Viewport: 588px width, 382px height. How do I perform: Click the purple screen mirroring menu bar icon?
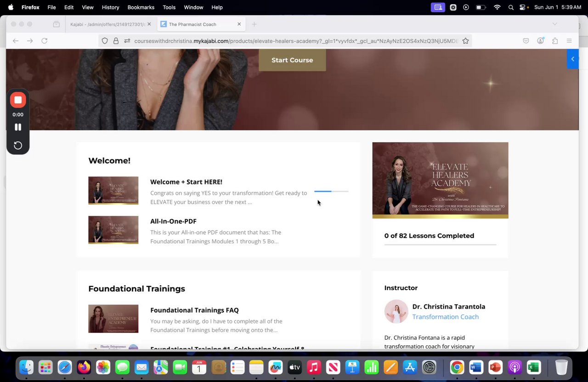coord(438,7)
